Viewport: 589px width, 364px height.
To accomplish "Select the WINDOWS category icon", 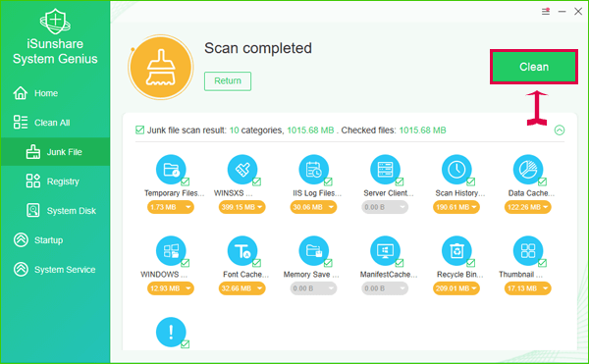I will (171, 250).
